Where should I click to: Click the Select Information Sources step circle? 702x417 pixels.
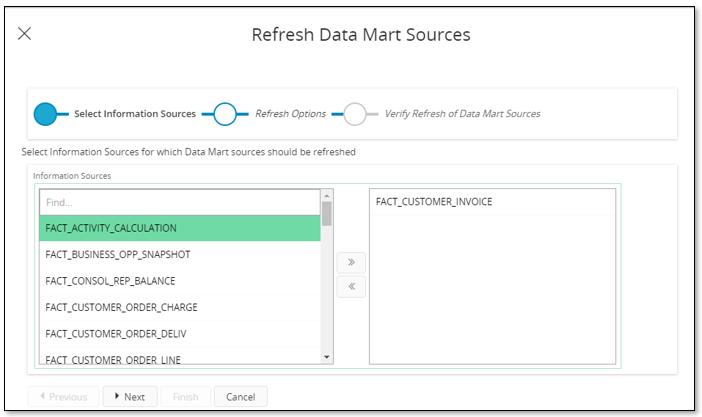click(45, 114)
